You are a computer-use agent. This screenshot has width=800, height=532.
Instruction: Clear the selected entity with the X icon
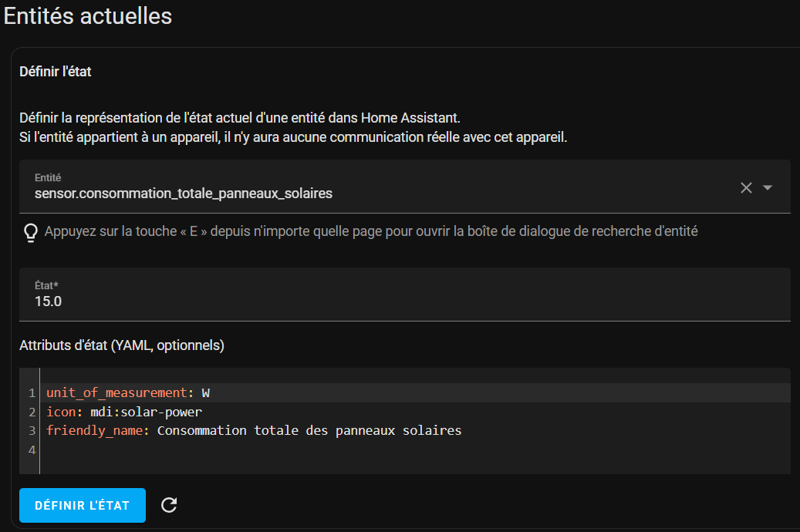[746, 187]
